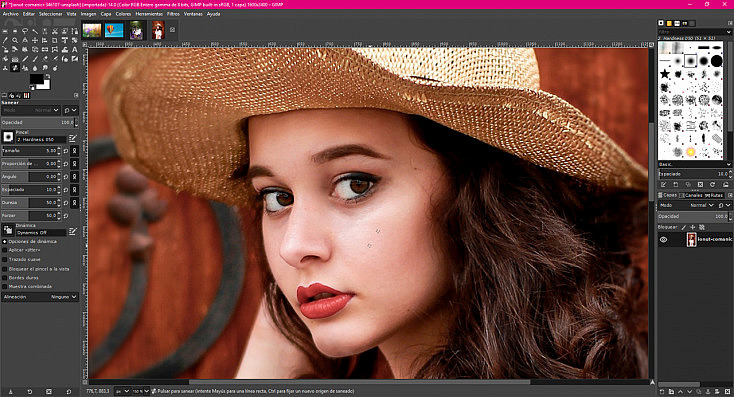
Task: Open layers panel tab configuration menu
Action: click(729, 195)
